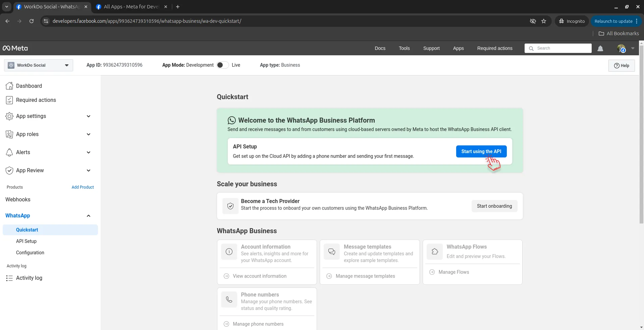Click the Meta logo in header
644x330 pixels.
click(15, 48)
